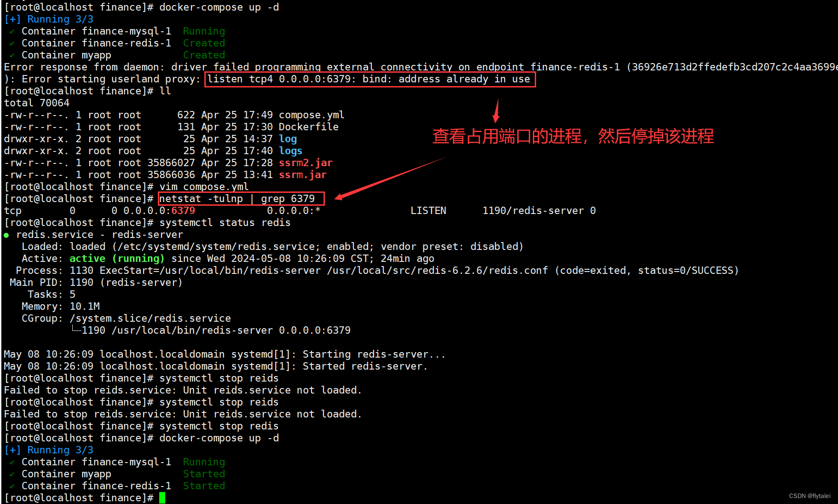Click the 'LISTEN' state in netstat output
This screenshot has height=504, width=838.
pyautogui.click(x=428, y=211)
